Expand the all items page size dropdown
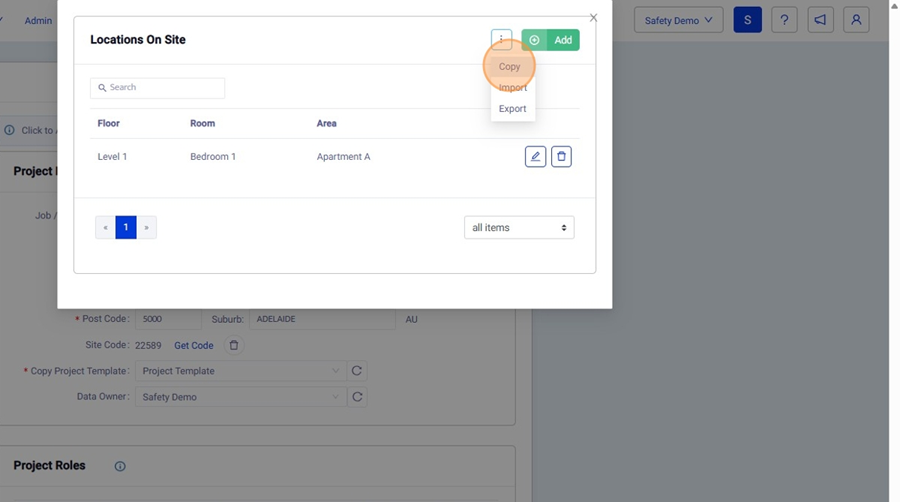 coord(519,228)
